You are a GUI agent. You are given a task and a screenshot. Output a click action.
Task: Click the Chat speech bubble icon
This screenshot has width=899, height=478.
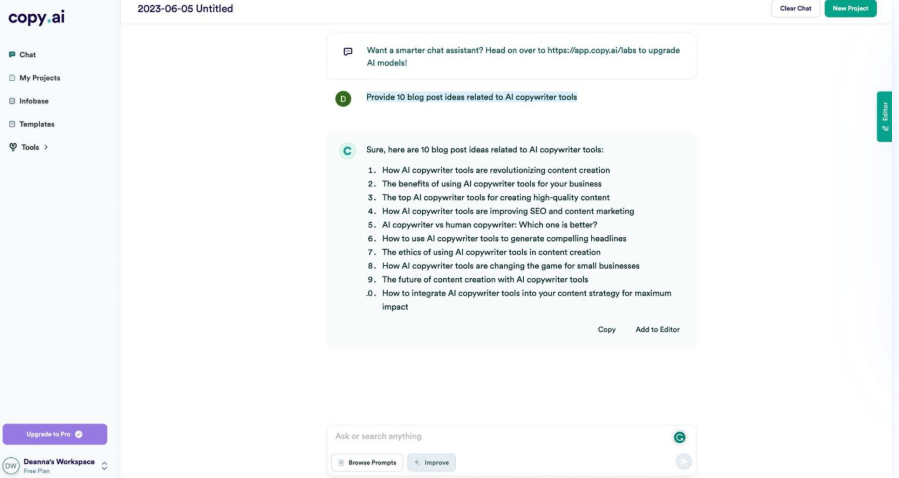coord(12,55)
